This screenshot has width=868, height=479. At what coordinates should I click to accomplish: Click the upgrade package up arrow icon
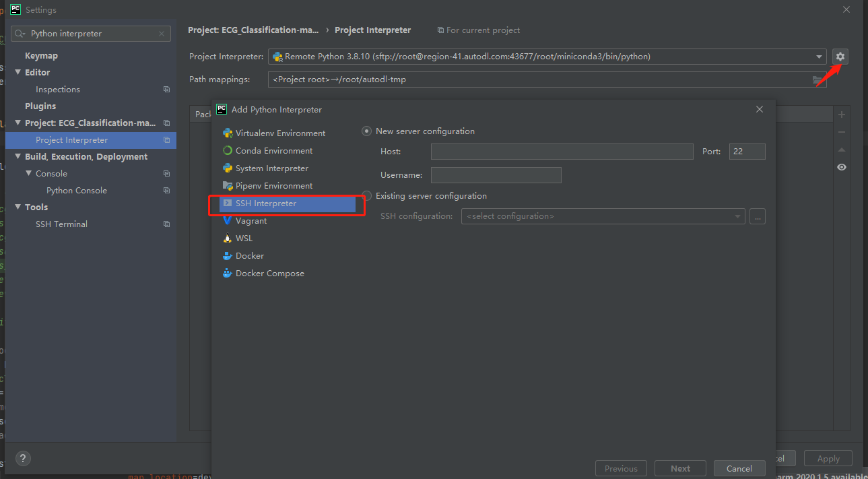842,150
